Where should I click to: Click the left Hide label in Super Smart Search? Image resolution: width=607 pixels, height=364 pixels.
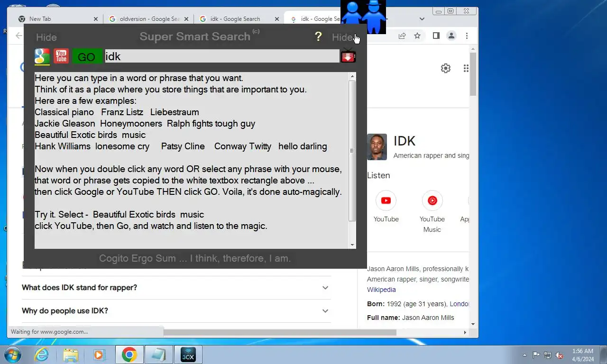pyautogui.click(x=46, y=37)
